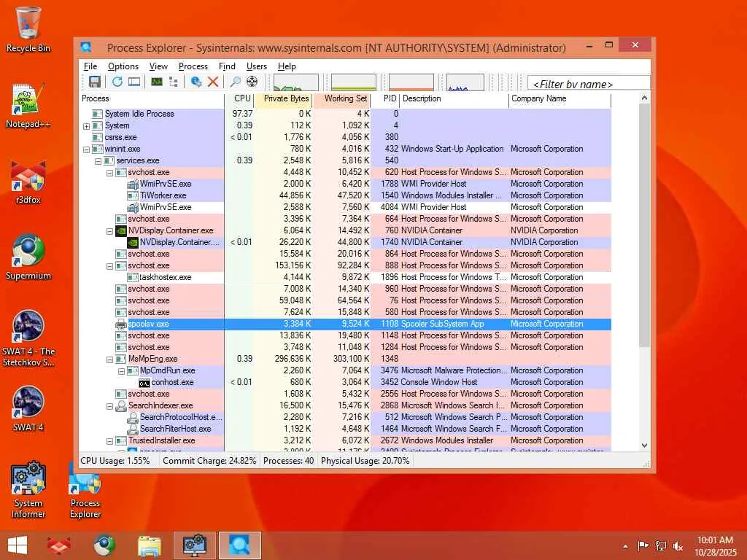Sort by the Company Name column header
The width and height of the screenshot is (747, 560).
pyautogui.click(x=560, y=98)
